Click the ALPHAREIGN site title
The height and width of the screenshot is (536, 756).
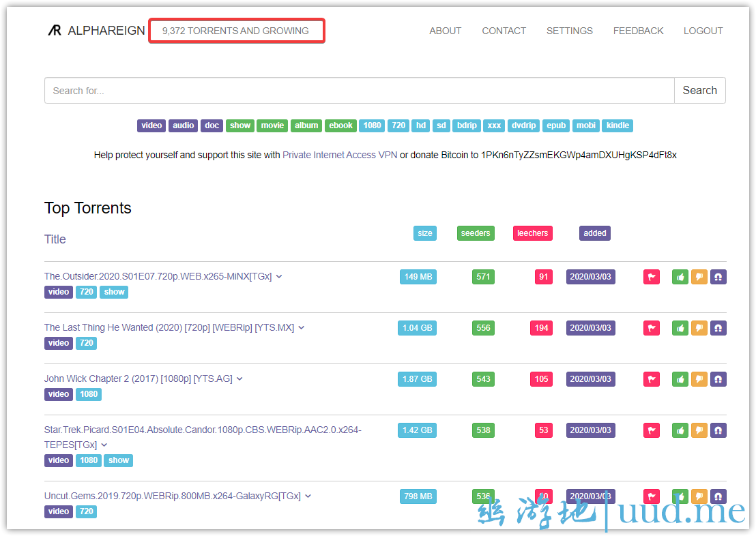pyautogui.click(x=106, y=31)
